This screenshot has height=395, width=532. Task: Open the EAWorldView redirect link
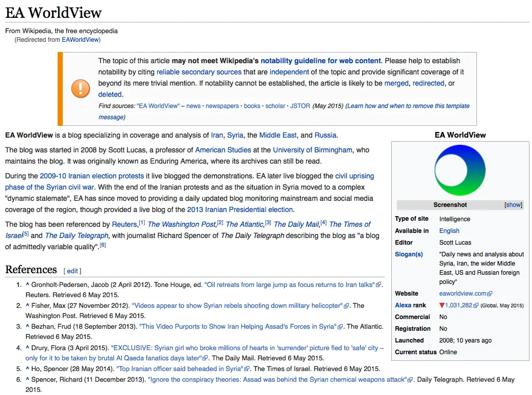click(x=80, y=40)
